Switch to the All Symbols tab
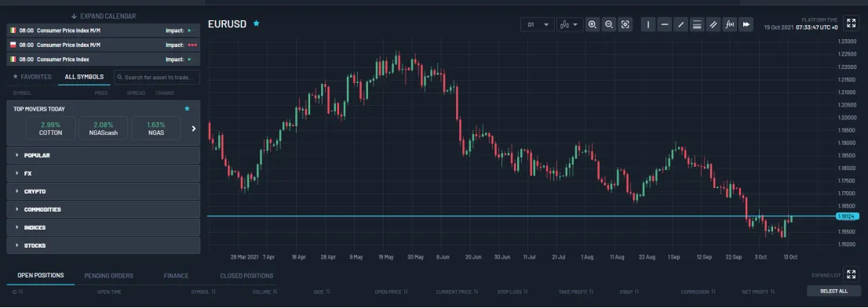Screen dimensions: 868x308 pyautogui.click(x=84, y=77)
